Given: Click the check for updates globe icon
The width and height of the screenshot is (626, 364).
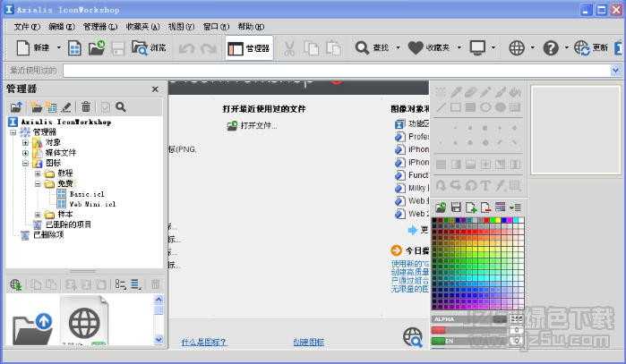Looking at the screenshot, I should click(582, 47).
